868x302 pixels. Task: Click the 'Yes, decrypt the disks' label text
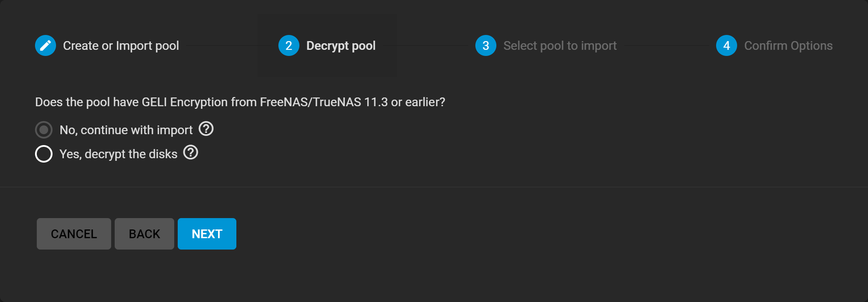point(119,154)
